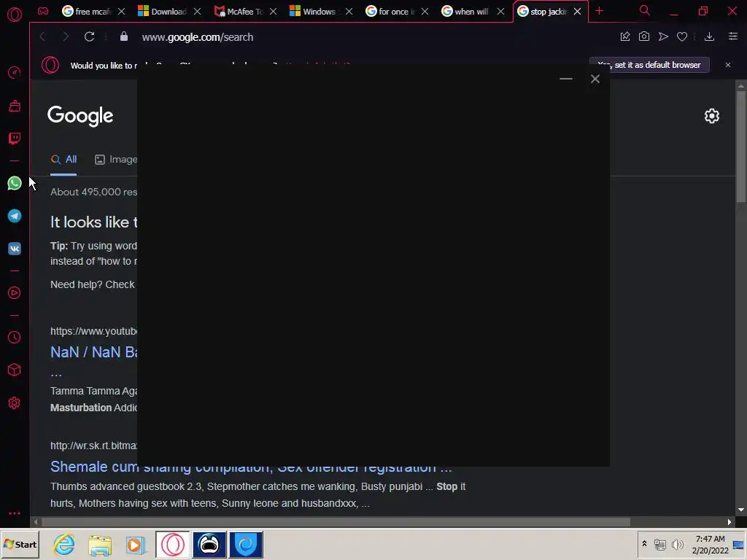Open Twitch panel in the sidebar
The height and width of the screenshot is (560, 747).
click(15, 139)
